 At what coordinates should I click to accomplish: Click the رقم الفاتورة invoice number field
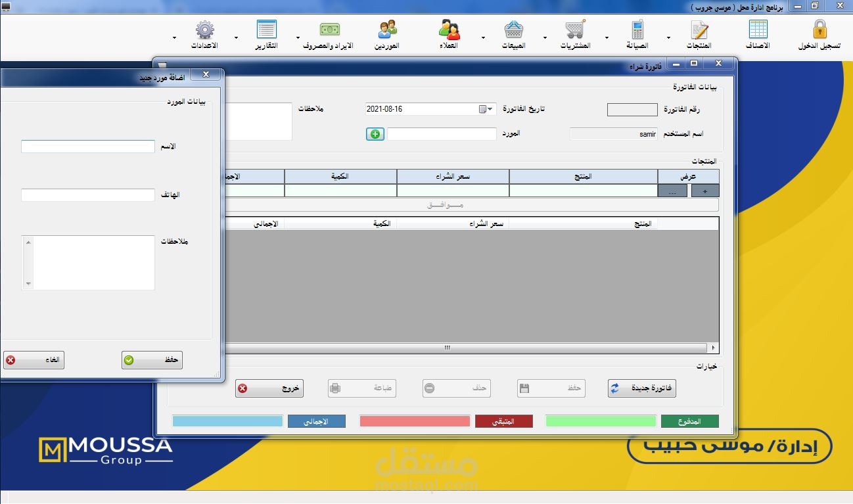[632, 110]
